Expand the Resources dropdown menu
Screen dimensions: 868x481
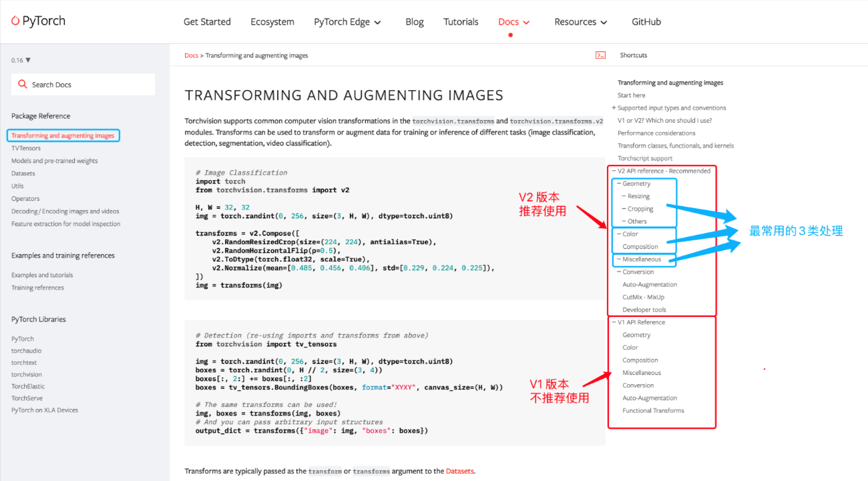pyautogui.click(x=581, y=22)
